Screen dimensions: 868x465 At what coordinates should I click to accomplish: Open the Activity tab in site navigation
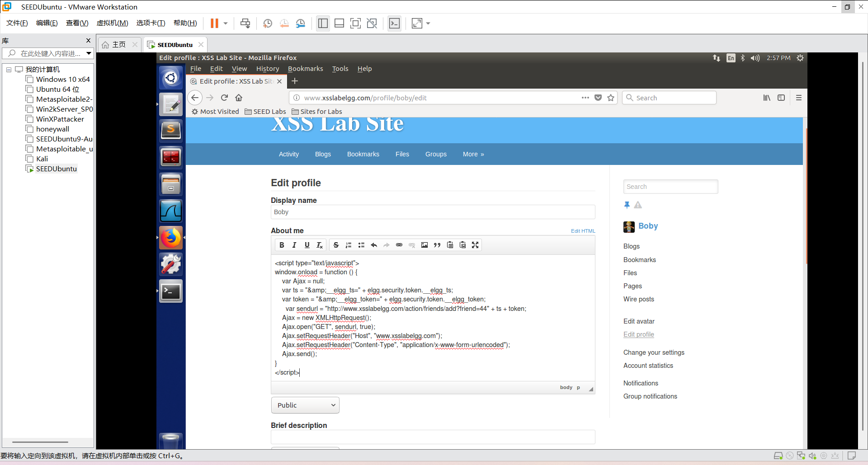click(289, 154)
